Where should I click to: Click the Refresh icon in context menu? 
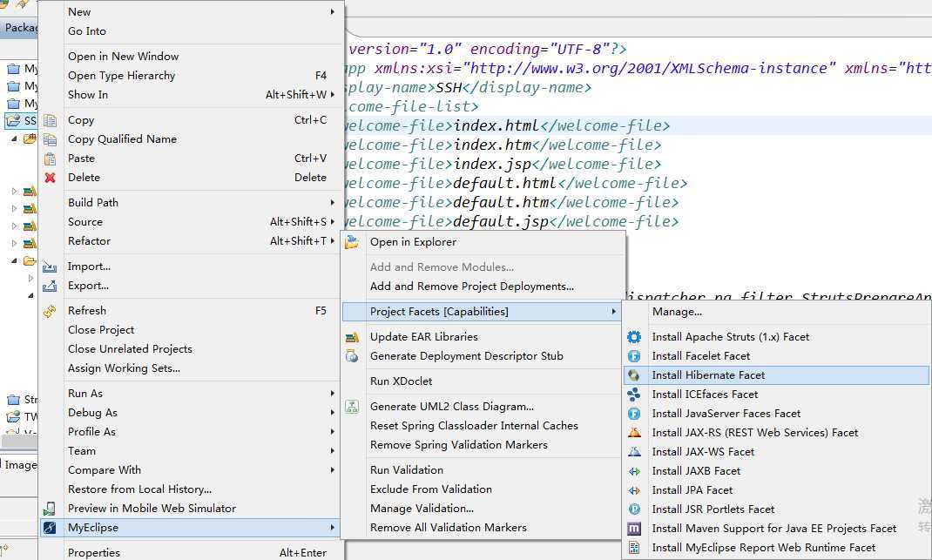[x=51, y=311]
